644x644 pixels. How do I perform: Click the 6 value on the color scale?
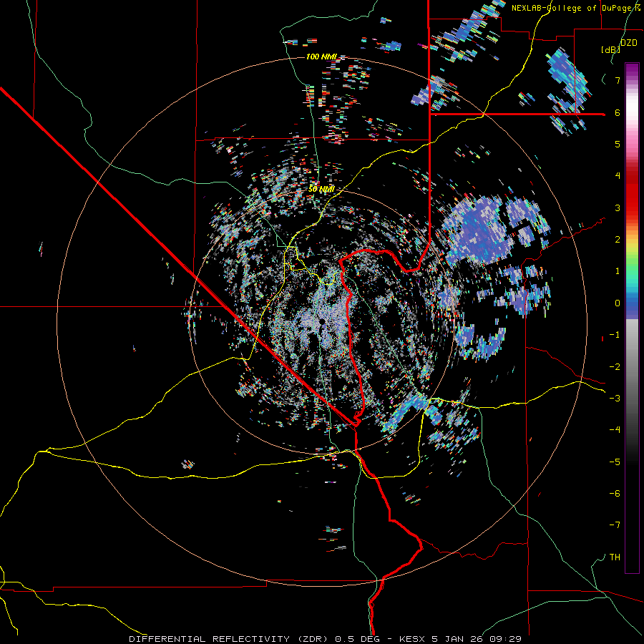tap(618, 112)
